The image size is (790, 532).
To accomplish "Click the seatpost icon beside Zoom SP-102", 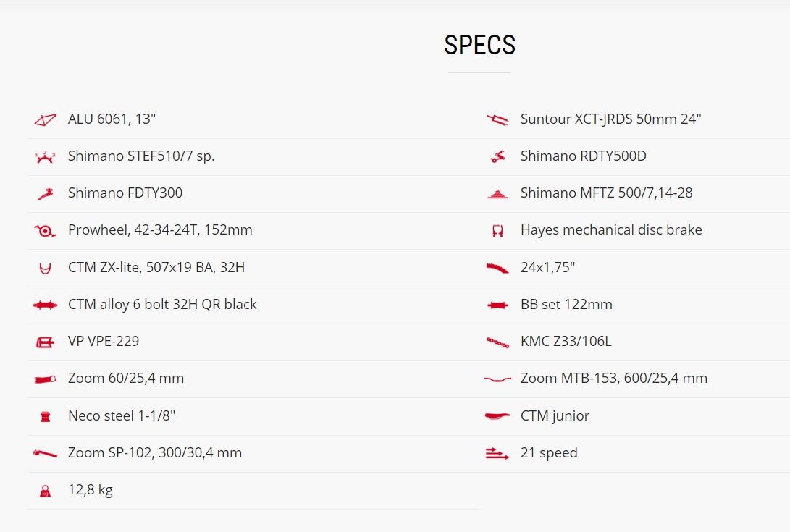I will [x=45, y=453].
